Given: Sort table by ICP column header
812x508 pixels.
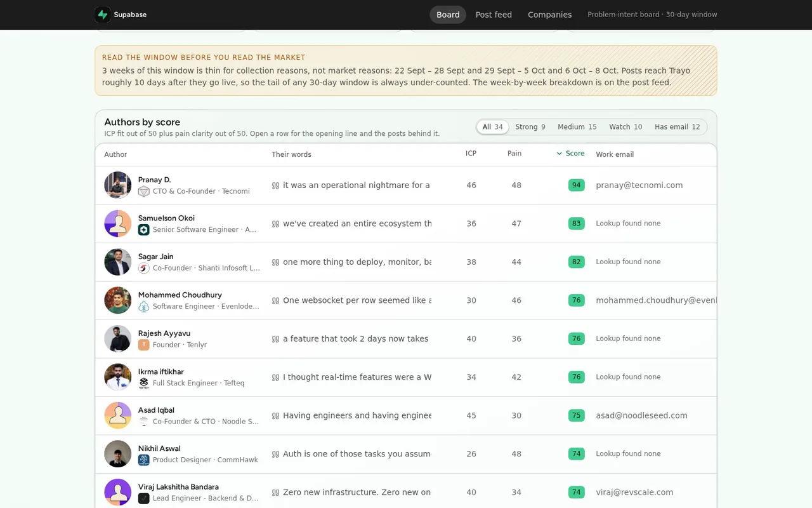Looking at the screenshot, I should click(471, 154).
